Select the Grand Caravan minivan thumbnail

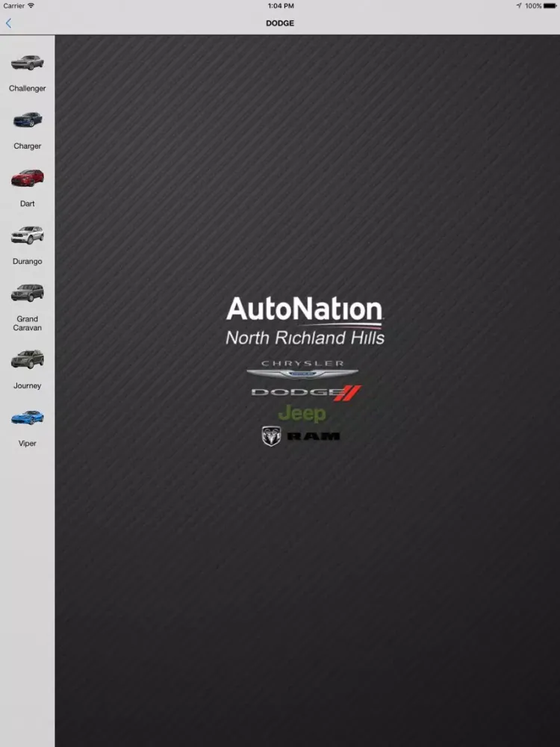pos(28,293)
